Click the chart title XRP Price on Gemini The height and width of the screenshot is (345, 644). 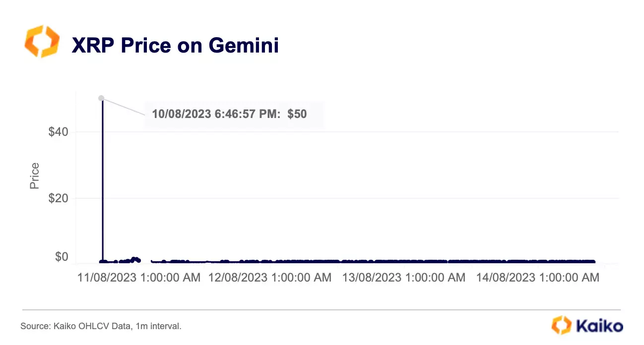[x=176, y=45]
